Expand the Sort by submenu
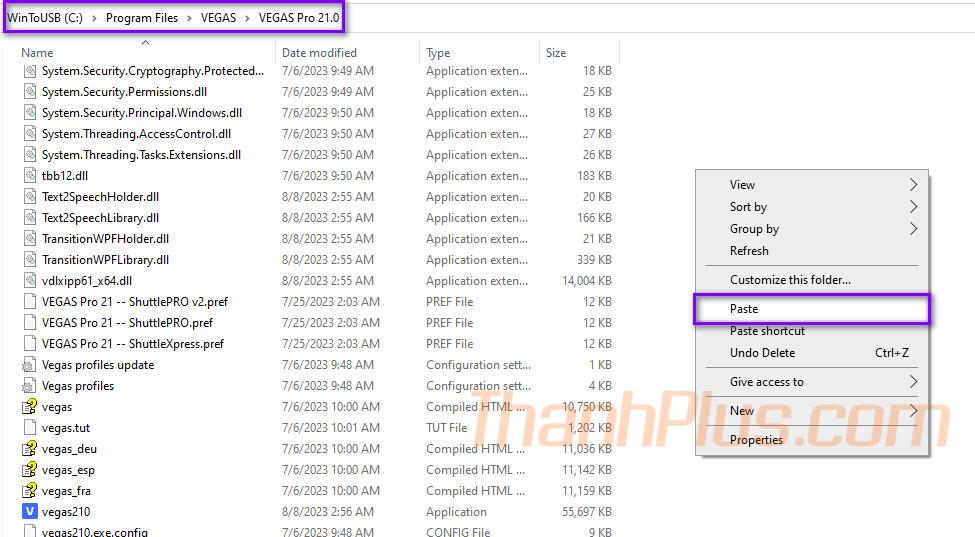 pyautogui.click(x=748, y=207)
